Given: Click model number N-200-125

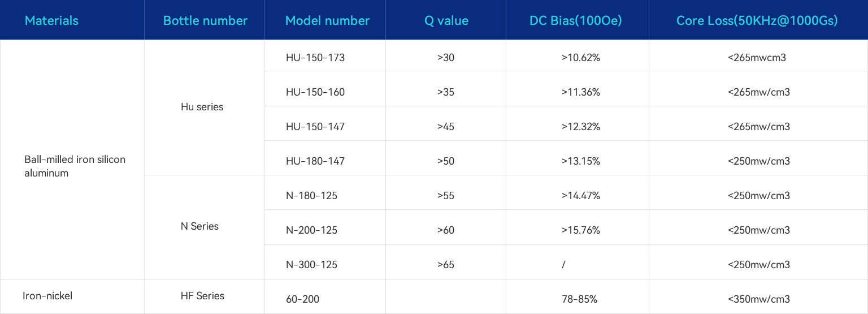Looking at the screenshot, I should tap(311, 230).
